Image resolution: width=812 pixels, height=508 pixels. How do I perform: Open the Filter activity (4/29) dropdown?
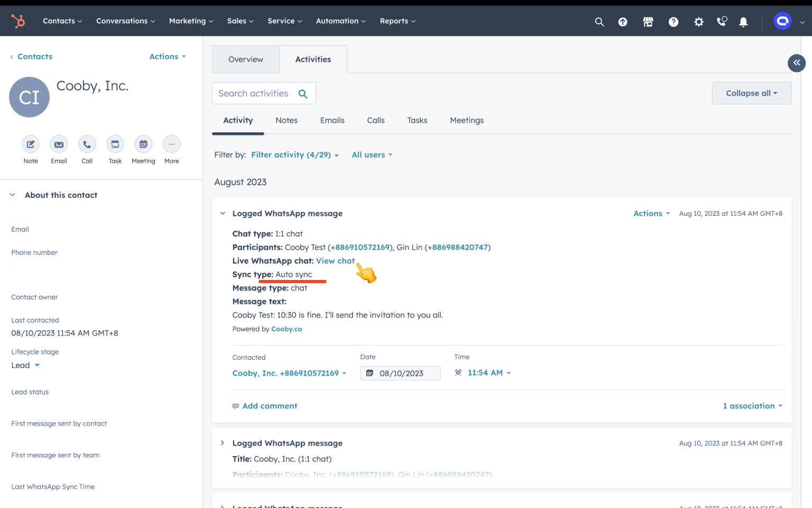click(295, 155)
